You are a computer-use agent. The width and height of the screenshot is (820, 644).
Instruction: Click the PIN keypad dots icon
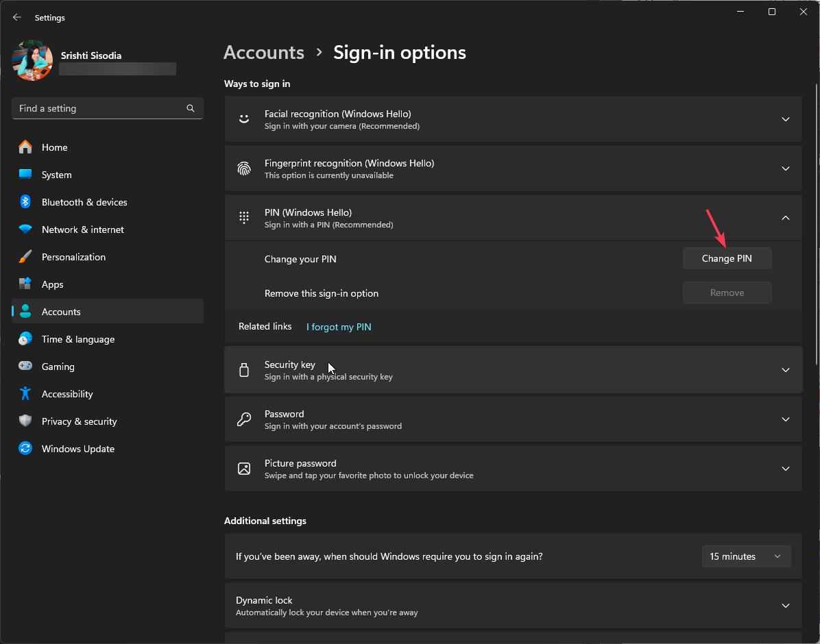[x=243, y=217]
